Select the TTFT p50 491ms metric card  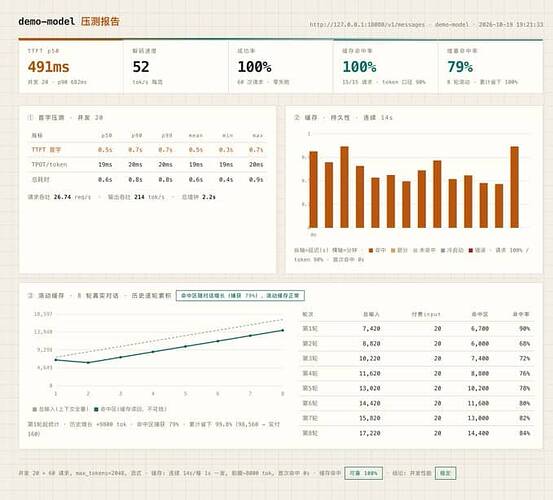[x=71, y=67]
